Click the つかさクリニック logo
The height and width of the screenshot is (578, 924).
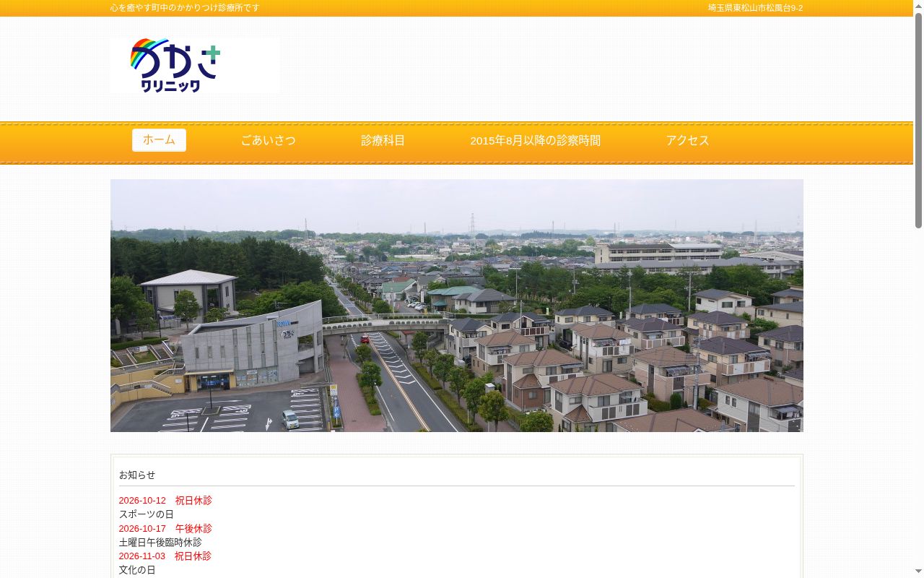click(195, 66)
